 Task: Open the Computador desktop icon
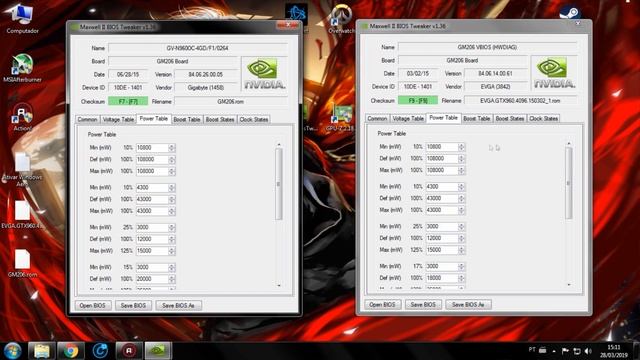pos(22,19)
